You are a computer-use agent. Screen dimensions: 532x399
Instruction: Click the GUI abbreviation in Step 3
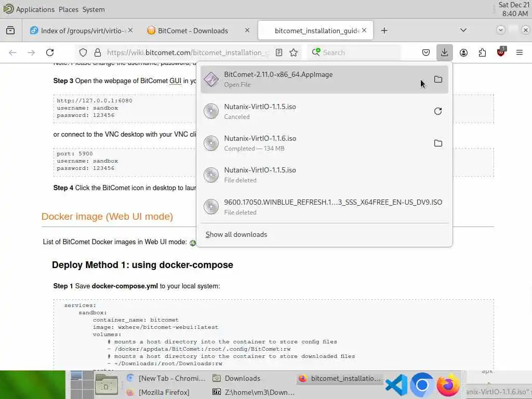pyautogui.click(x=176, y=81)
